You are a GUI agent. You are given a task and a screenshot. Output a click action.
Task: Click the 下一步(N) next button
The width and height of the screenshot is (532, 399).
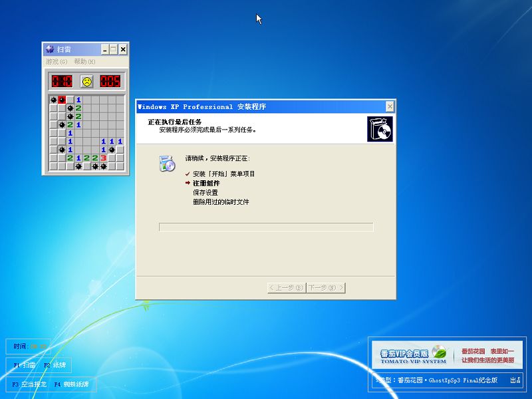pos(326,288)
